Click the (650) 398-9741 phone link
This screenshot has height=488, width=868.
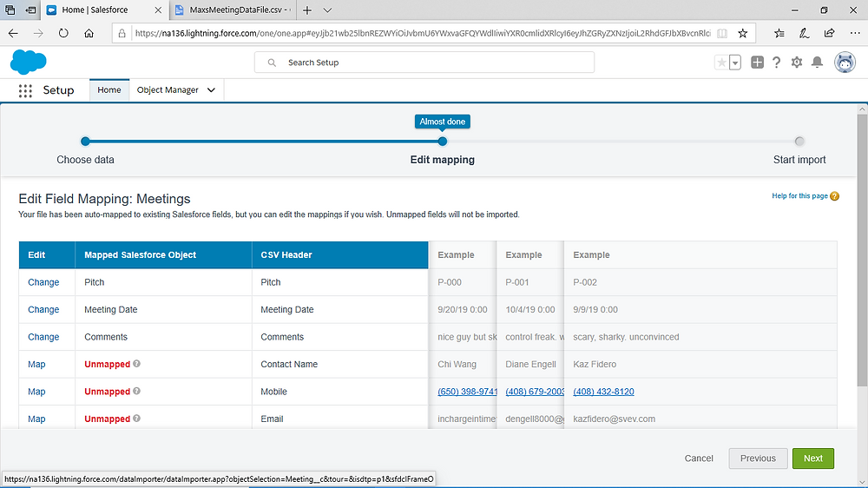point(467,392)
